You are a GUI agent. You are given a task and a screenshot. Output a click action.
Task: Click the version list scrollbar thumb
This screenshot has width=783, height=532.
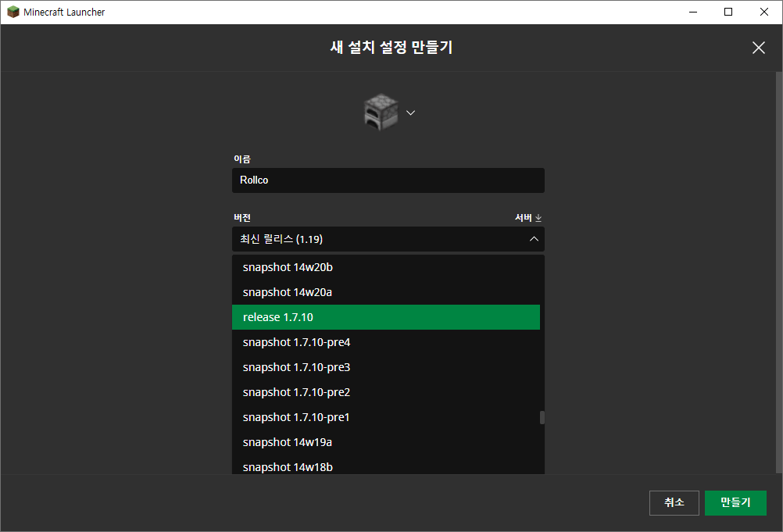[x=542, y=417]
